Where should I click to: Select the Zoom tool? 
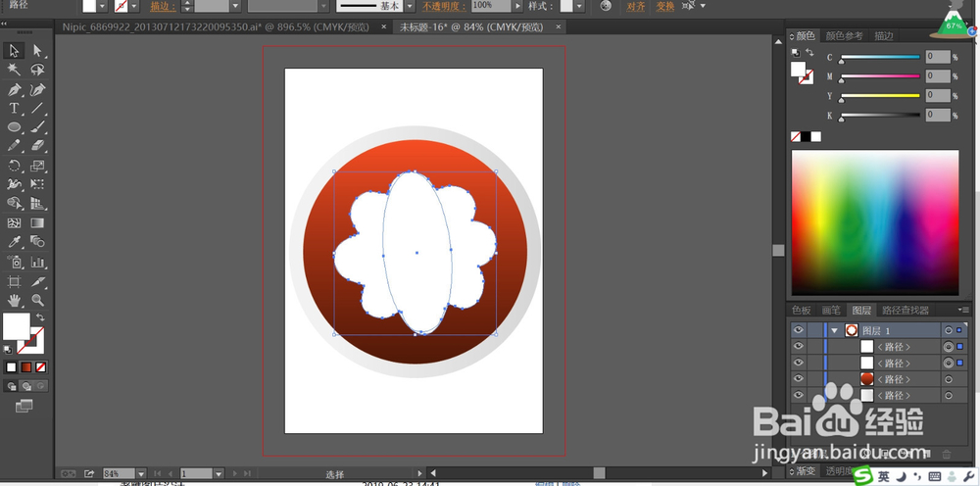tap(37, 301)
